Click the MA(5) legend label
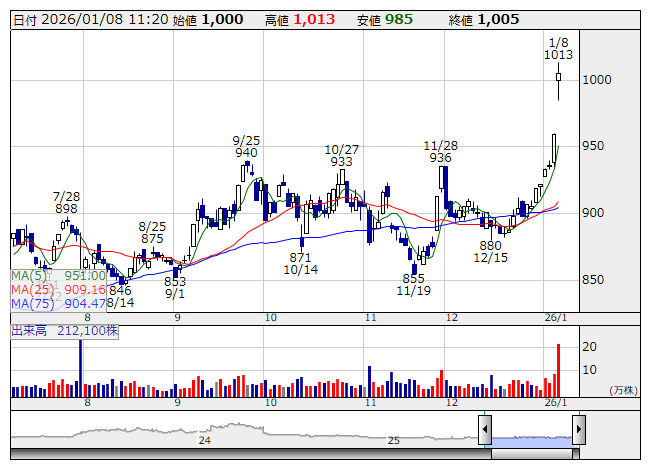 pyautogui.click(x=29, y=275)
